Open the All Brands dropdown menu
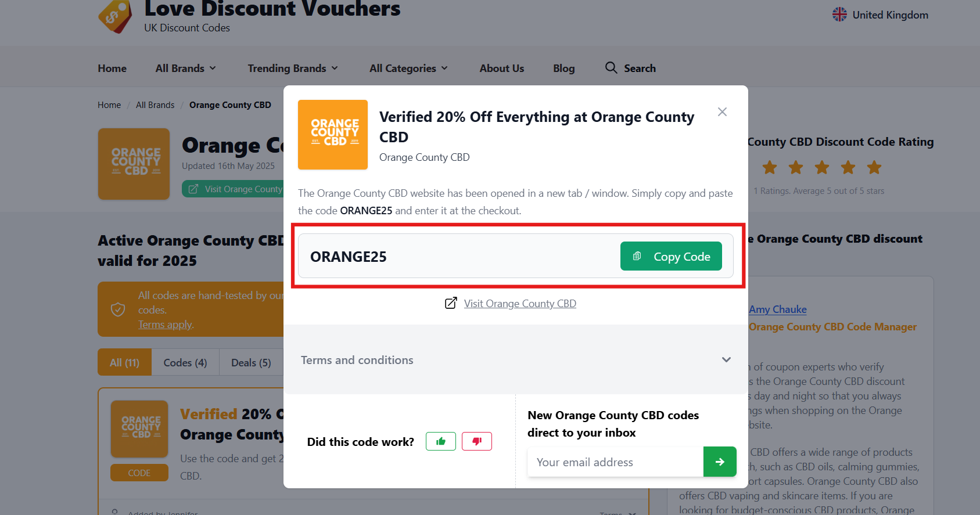This screenshot has height=515, width=980. (186, 69)
